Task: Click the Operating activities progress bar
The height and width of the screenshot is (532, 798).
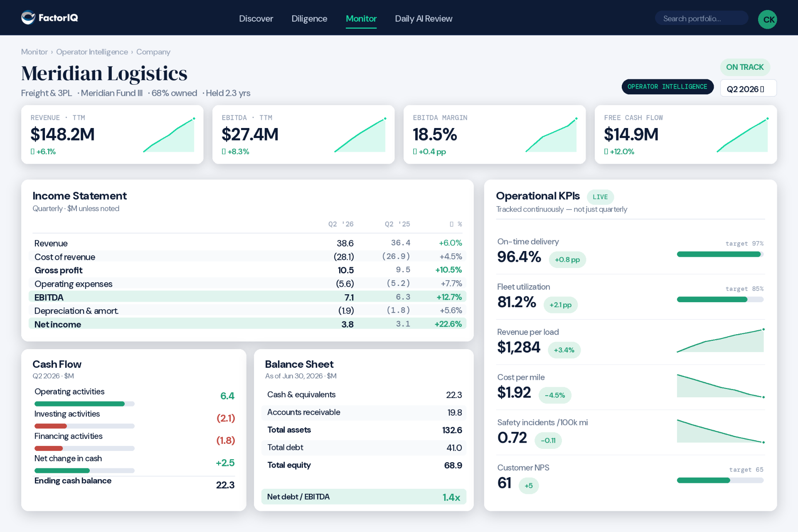Action: coord(84,404)
